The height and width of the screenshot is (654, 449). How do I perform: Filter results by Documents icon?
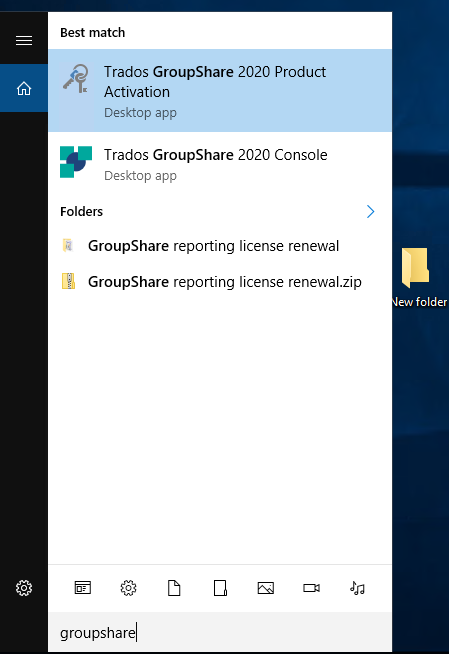click(174, 588)
